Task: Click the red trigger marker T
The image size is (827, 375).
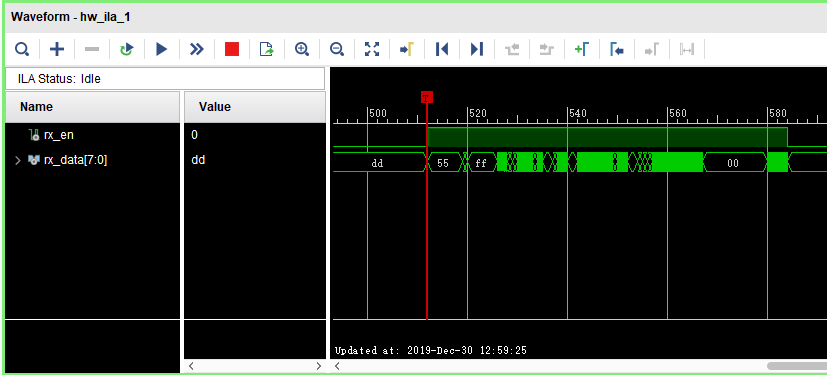Action: (427, 98)
